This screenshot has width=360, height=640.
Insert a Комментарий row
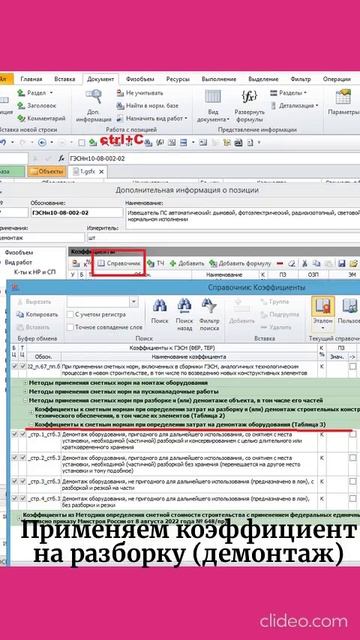(x=41, y=118)
